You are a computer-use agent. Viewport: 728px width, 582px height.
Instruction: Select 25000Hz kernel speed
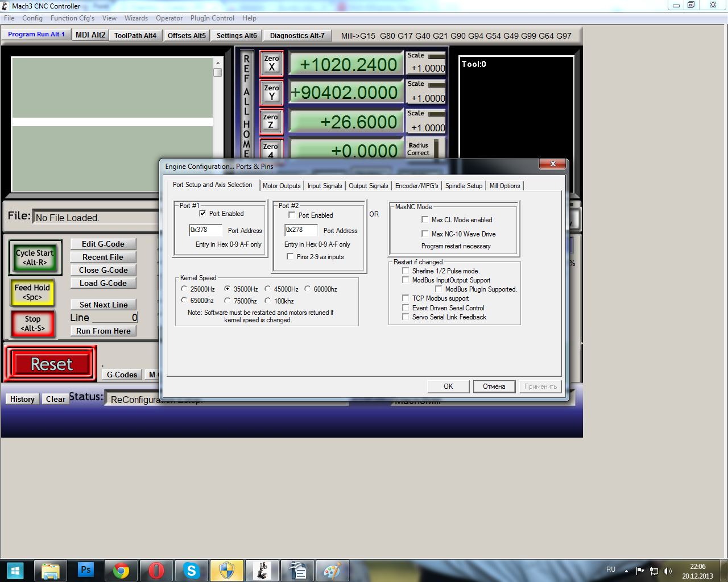click(x=184, y=289)
